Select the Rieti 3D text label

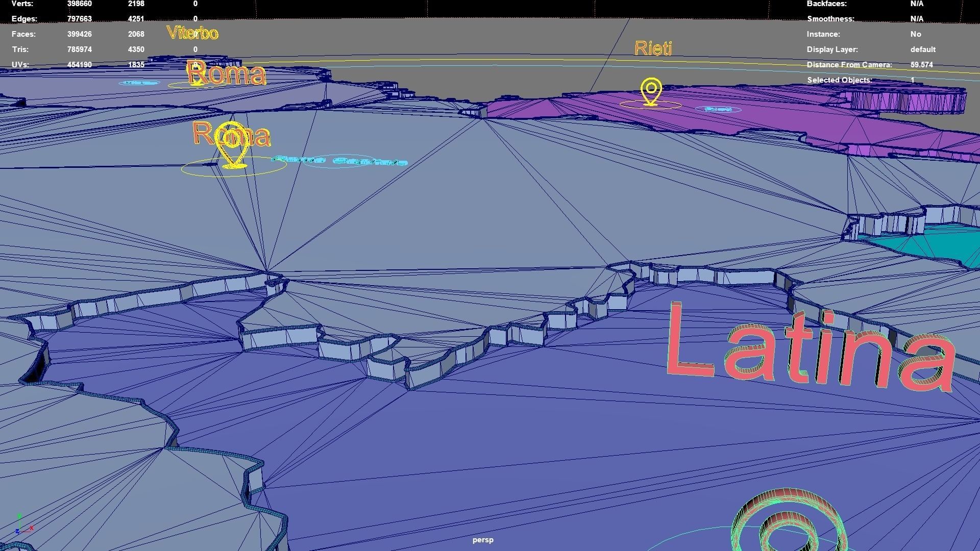click(x=653, y=49)
